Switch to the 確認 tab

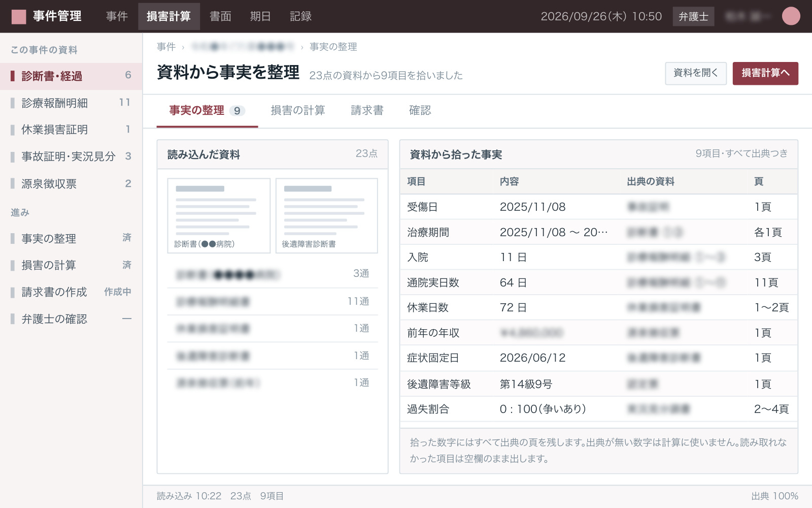(420, 111)
